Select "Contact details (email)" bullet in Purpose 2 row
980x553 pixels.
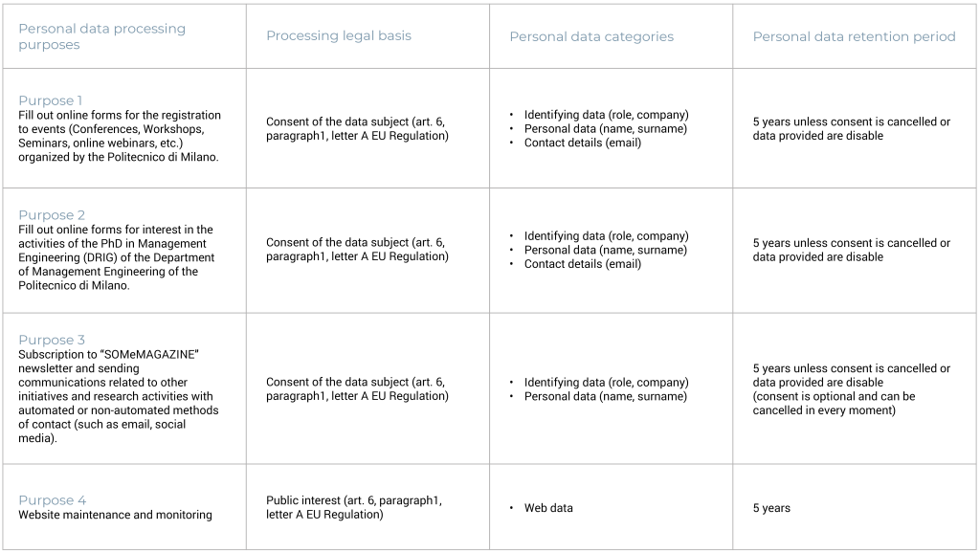582,264
